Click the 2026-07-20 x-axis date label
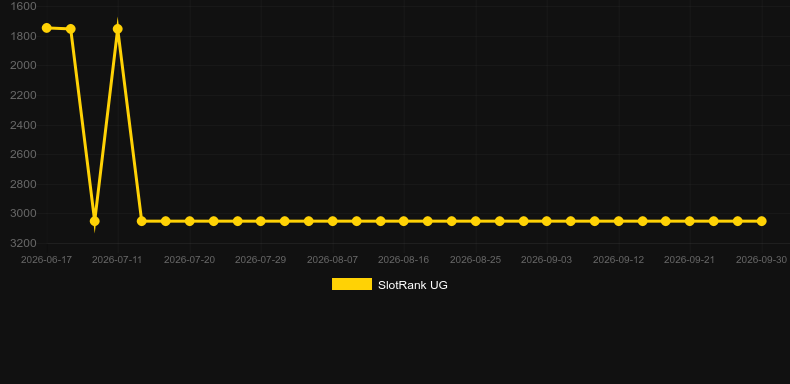This screenshot has width=790, height=384. pyautogui.click(x=189, y=260)
